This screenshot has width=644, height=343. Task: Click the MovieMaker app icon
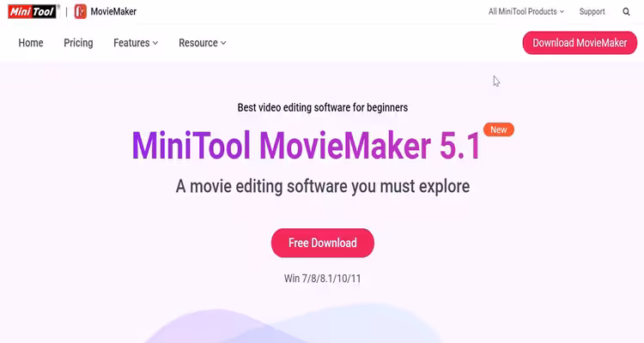coord(81,11)
